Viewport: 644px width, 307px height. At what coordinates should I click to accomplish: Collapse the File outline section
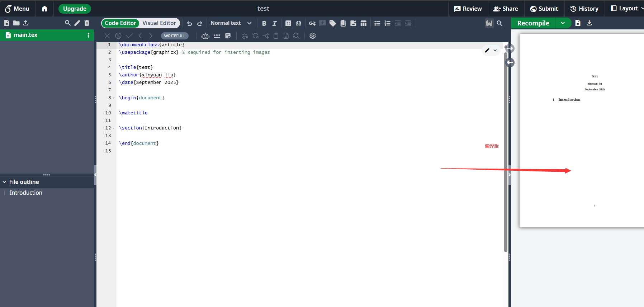(4, 182)
